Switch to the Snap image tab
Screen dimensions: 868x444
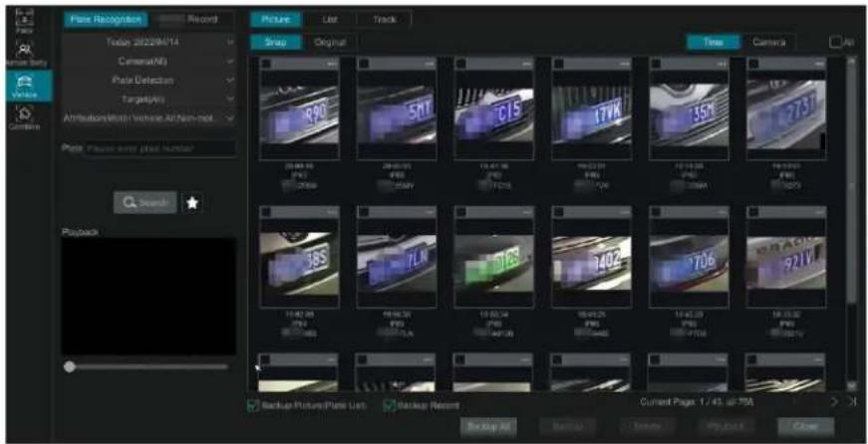click(276, 42)
